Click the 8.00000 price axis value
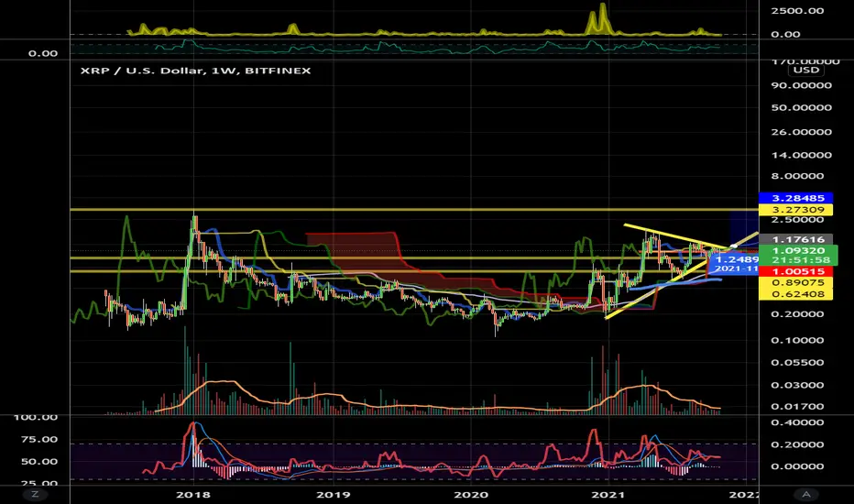 [798, 176]
